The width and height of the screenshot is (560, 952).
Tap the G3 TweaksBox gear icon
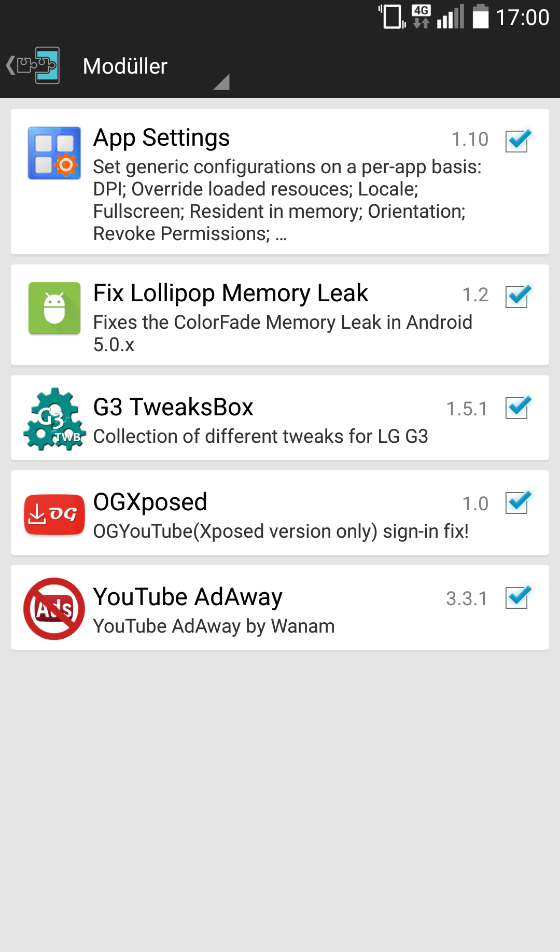click(x=54, y=419)
